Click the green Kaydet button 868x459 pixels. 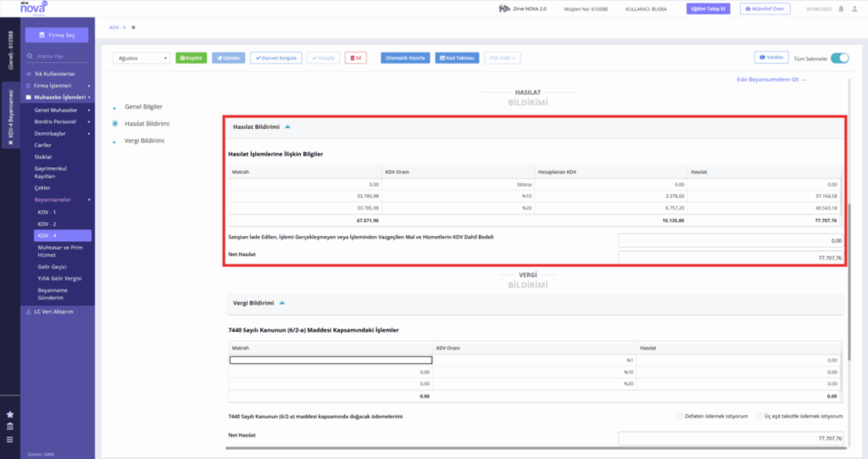click(x=191, y=59)
